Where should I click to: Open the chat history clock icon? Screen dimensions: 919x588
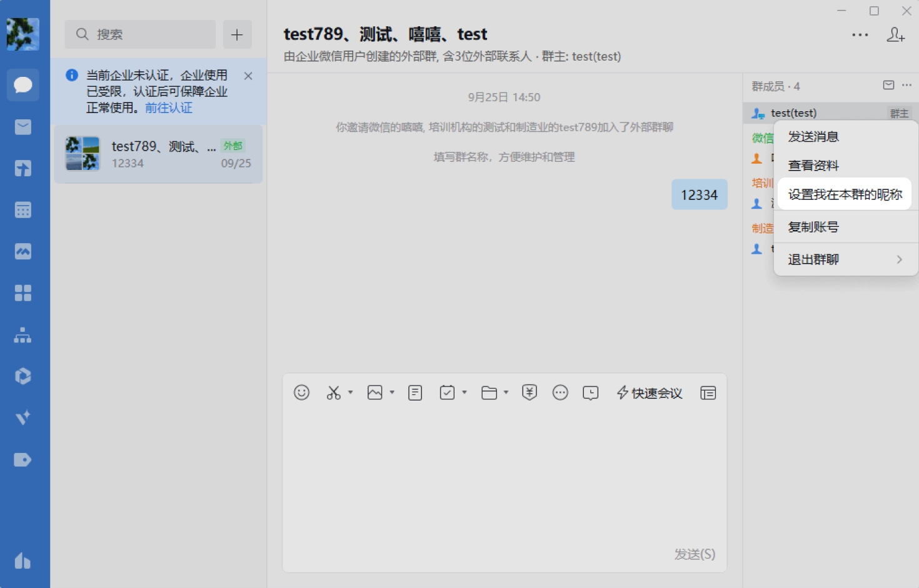coord(590,393)
